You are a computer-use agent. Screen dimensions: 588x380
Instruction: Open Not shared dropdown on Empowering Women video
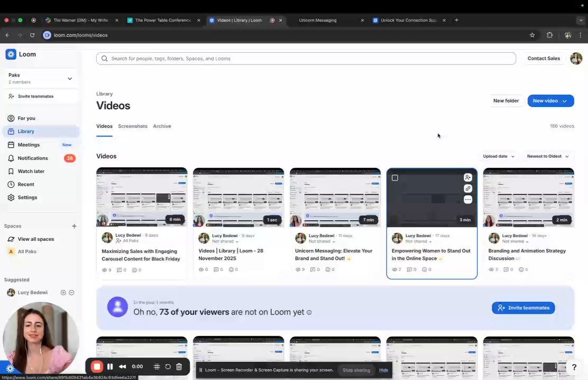[x=418, y=241]
